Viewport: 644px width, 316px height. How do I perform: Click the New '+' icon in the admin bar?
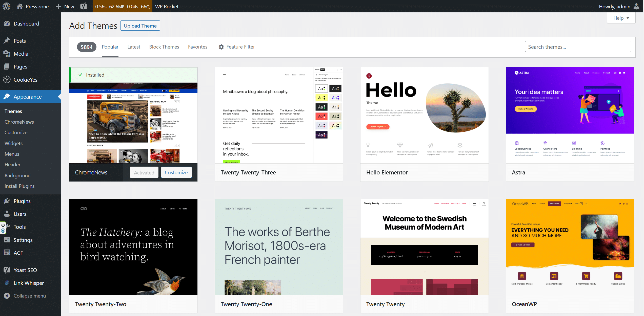tap(59, 6)
